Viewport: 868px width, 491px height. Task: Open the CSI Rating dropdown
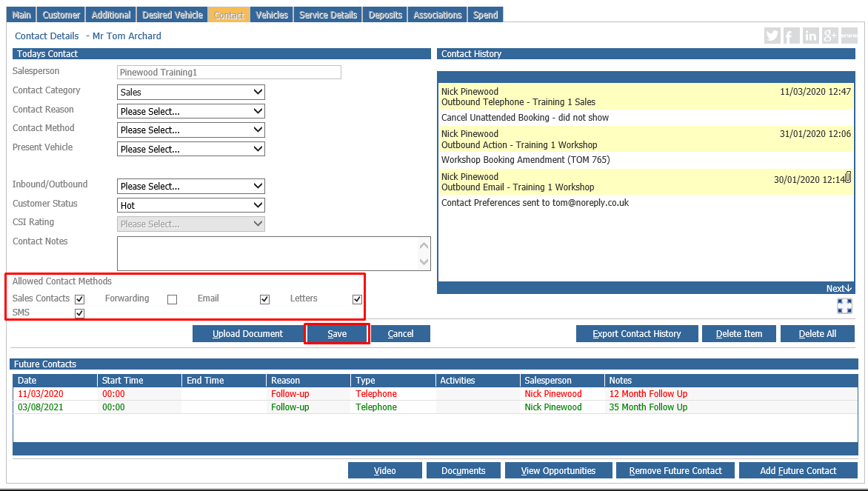191,224
